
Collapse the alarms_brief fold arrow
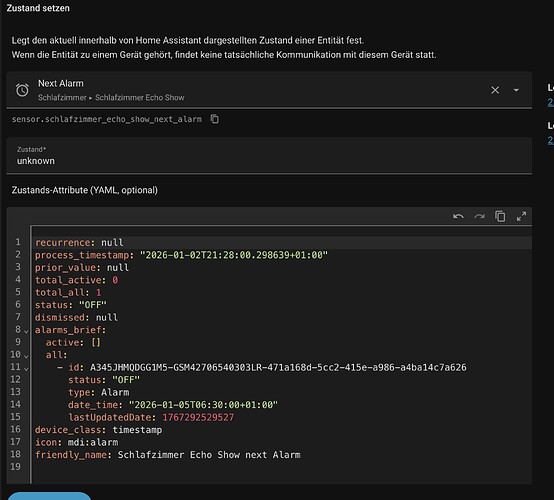pos(26,331)
